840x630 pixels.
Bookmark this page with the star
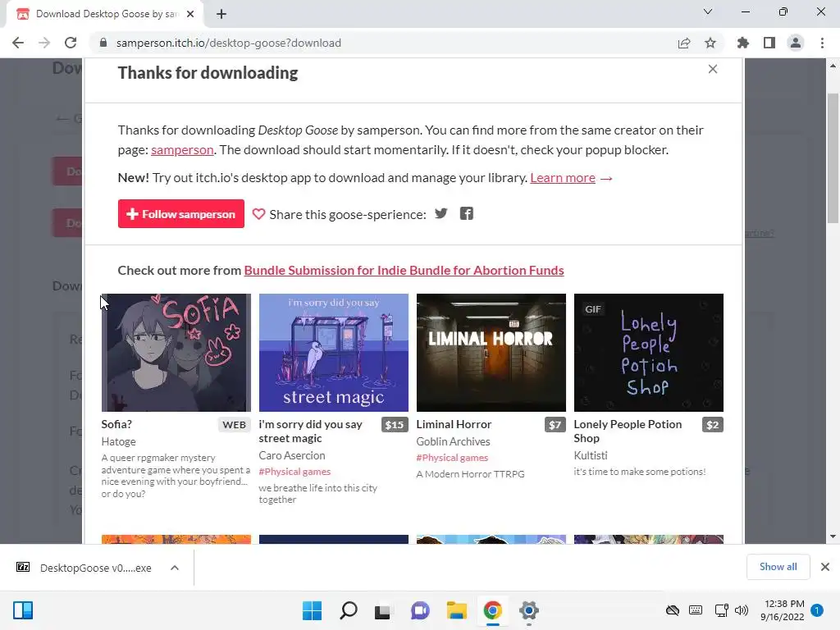pyautogui.click(x=710, y=43)
